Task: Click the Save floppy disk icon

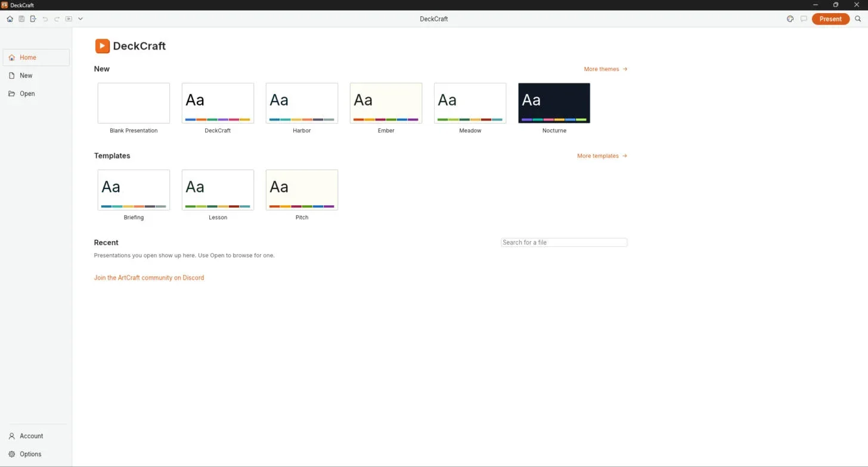Action: [x=21, y=19]
